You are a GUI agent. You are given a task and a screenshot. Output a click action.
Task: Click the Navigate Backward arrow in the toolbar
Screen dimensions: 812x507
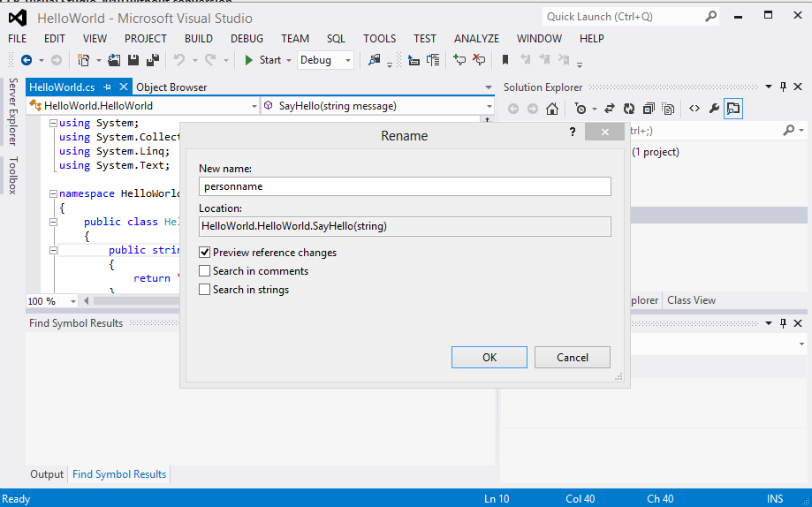pos(27,60)
